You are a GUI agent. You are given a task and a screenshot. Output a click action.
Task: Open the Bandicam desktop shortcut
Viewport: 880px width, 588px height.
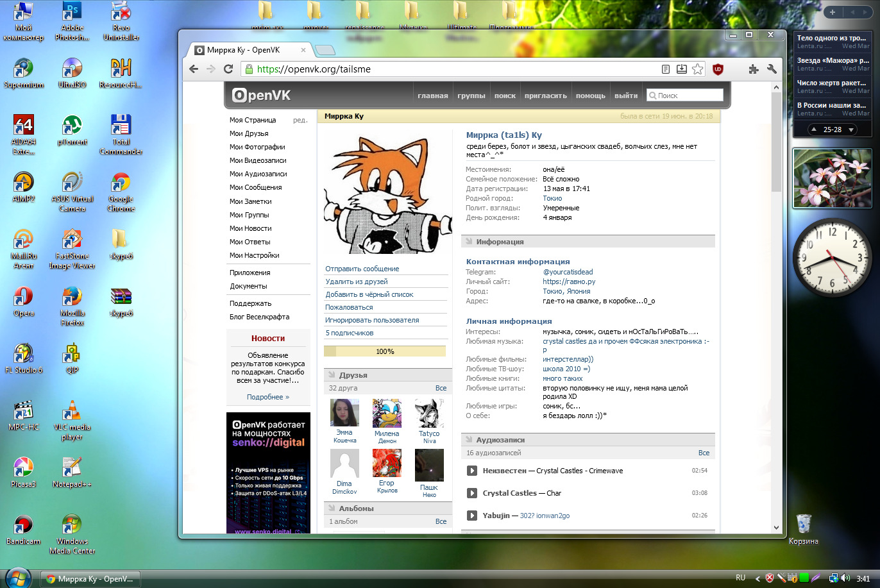[23, 529]
